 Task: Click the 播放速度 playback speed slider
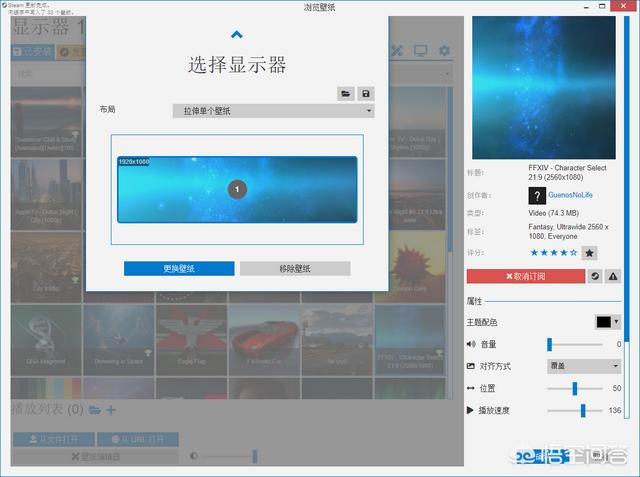coord(575,410)
